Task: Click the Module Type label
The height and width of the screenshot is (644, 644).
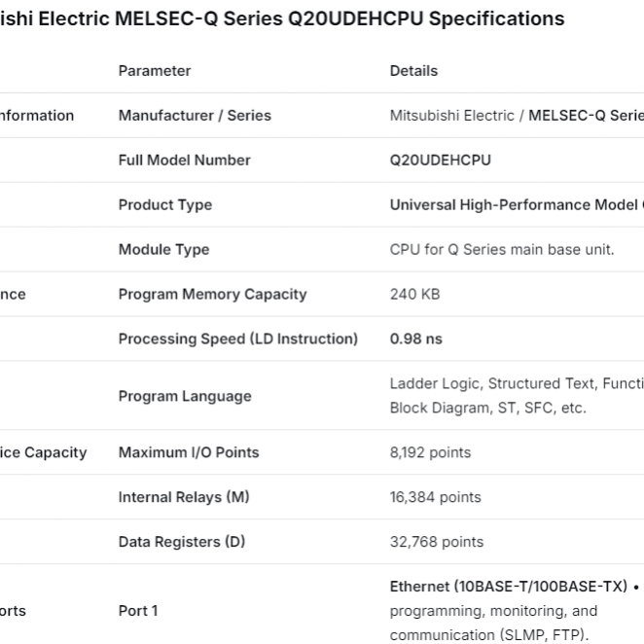Action: pyautogui.click(x=163, y=250)
